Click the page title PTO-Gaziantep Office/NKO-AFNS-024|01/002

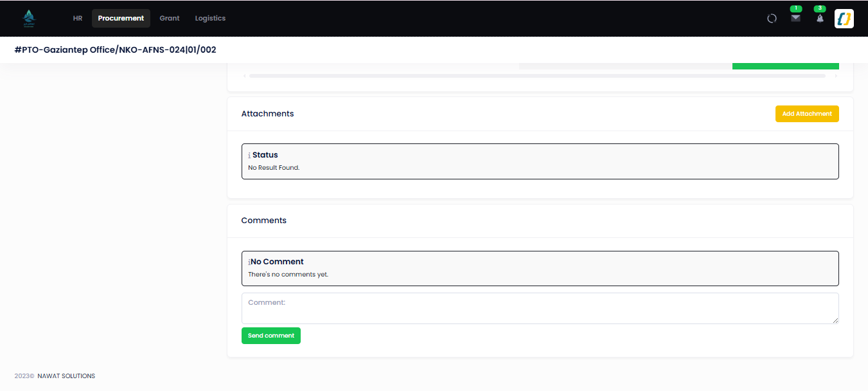[115, 50]
